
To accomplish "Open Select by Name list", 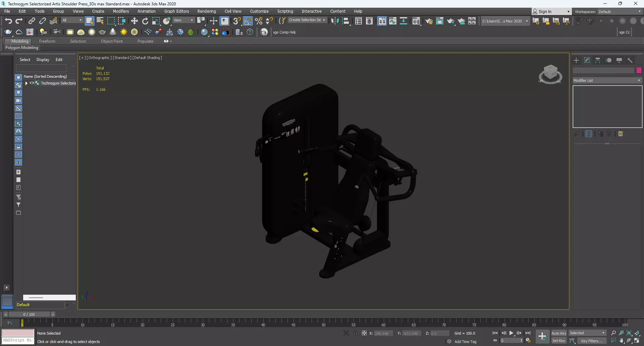I will 100,21.
